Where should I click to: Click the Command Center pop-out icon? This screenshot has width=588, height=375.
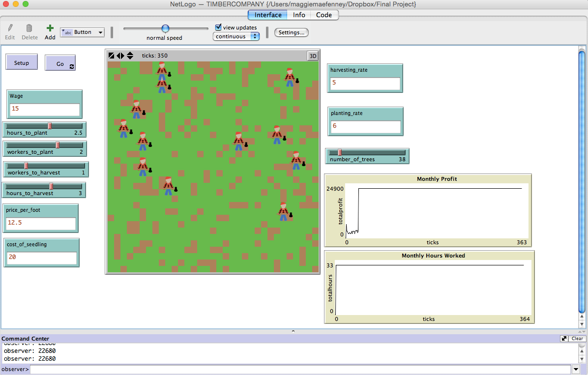tap(563, 338)
